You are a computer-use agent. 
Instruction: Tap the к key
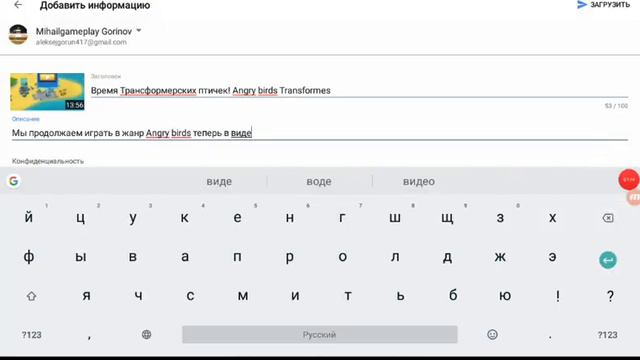click(184, 218)
